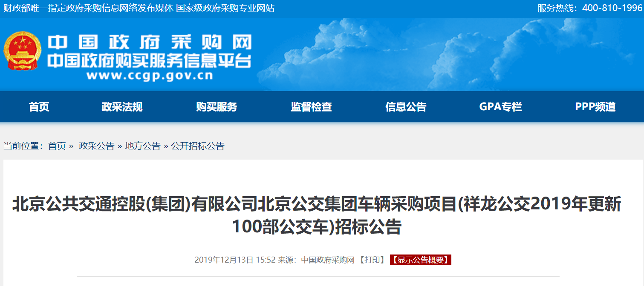The height and width of the screenshot is (286, 644).
Task: Click the publish date 2019年12月13日 15:52
Action: coord(235,260)
